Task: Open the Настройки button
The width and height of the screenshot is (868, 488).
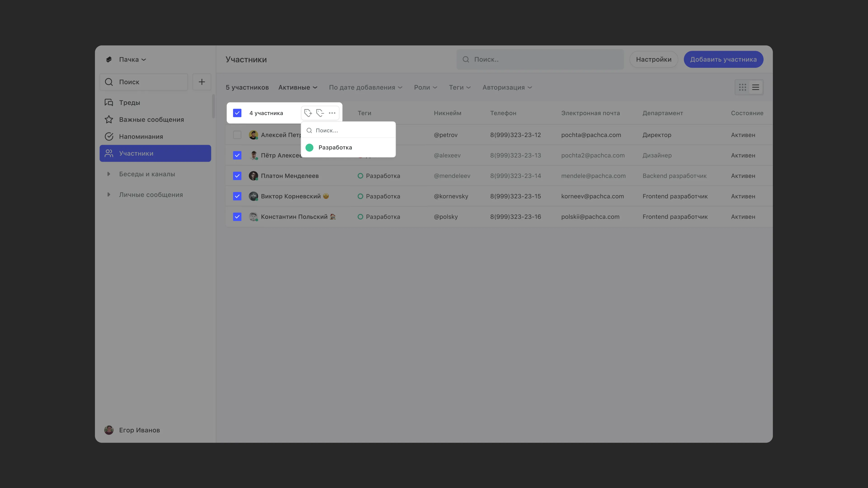Action: (653, 60)
